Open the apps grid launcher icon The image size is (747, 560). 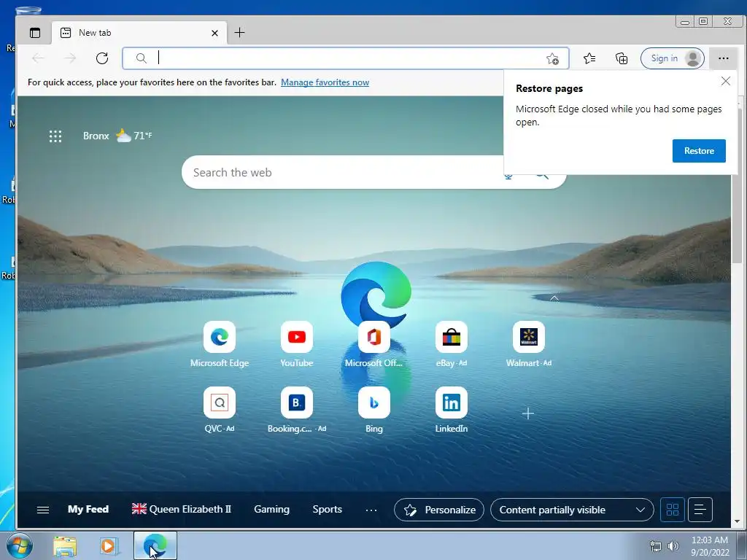tap(55, 136)
